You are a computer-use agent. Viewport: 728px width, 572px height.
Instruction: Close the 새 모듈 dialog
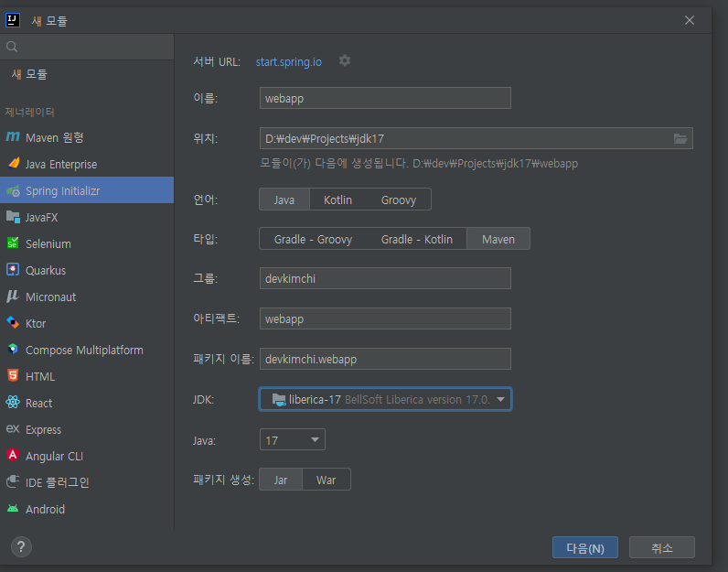[x=690, y=20]
